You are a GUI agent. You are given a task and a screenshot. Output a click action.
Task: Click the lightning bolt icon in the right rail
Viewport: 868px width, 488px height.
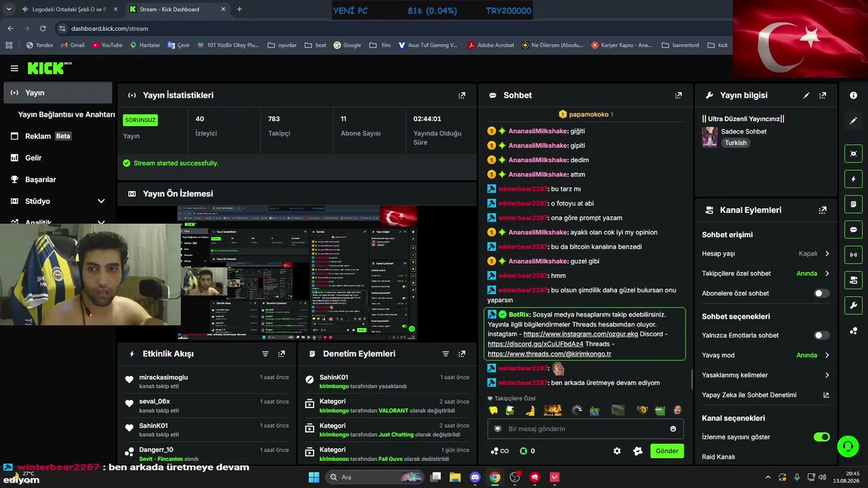tap(853, 179)
